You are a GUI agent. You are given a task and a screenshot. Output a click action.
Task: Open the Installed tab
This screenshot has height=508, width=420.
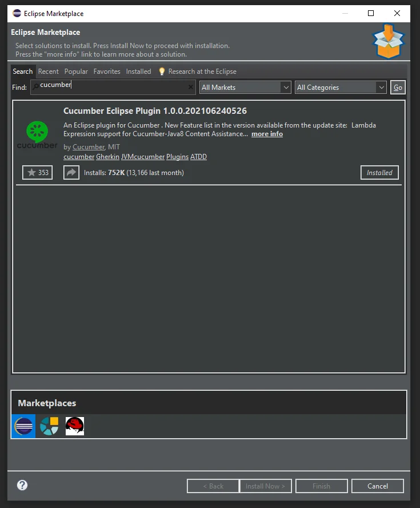138,72
